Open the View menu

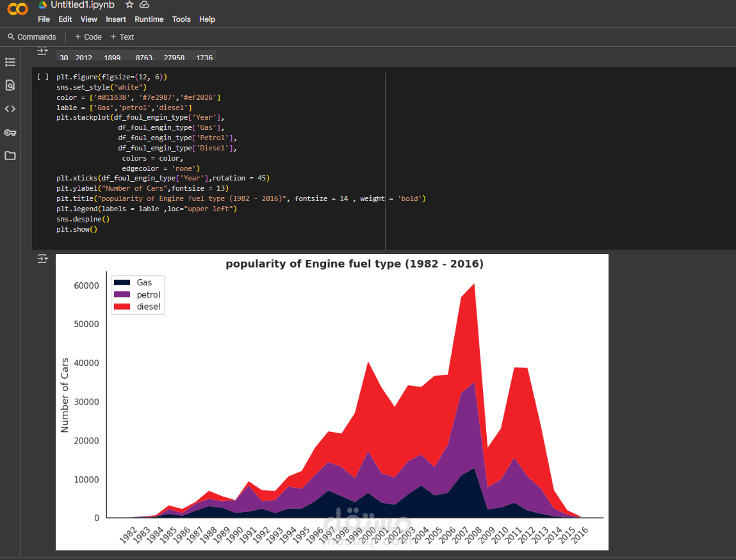88,19
